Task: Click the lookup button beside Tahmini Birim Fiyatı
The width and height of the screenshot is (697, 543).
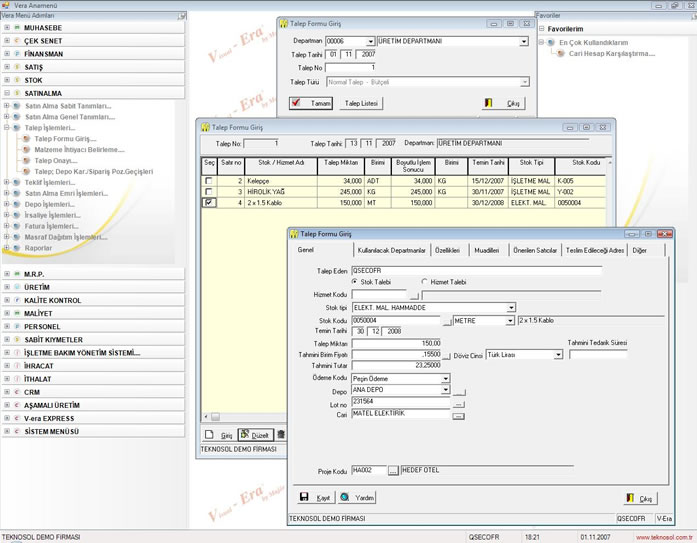Action: click(446, 355)
